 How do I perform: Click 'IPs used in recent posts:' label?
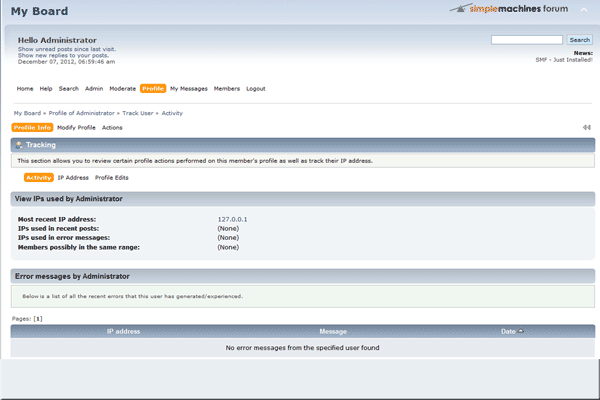58,229
